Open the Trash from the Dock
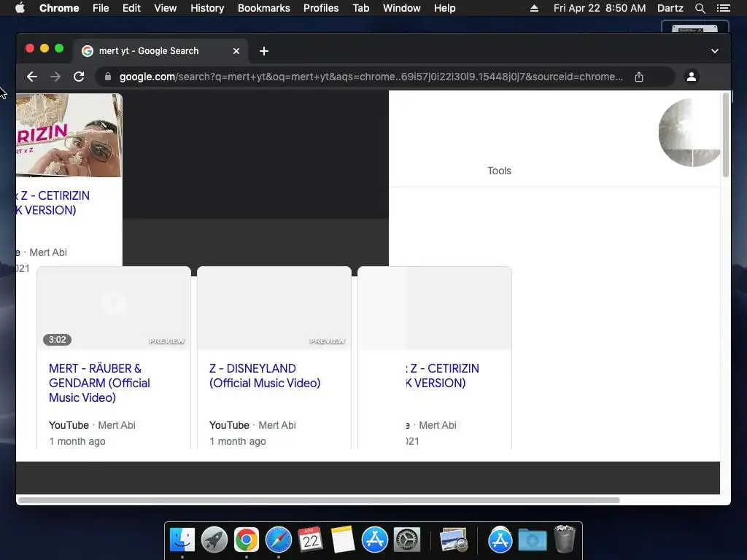The height and width of the screenshot is (560, 747). coord(565,539)
